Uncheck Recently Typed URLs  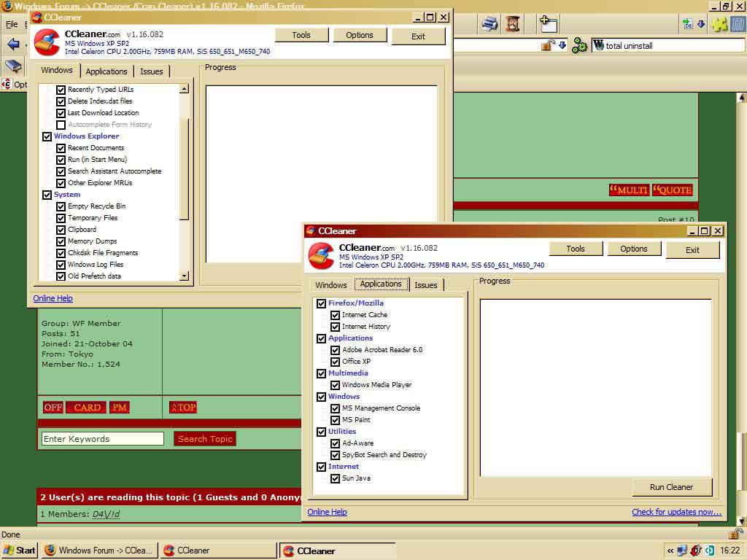[x=61, y=90]
